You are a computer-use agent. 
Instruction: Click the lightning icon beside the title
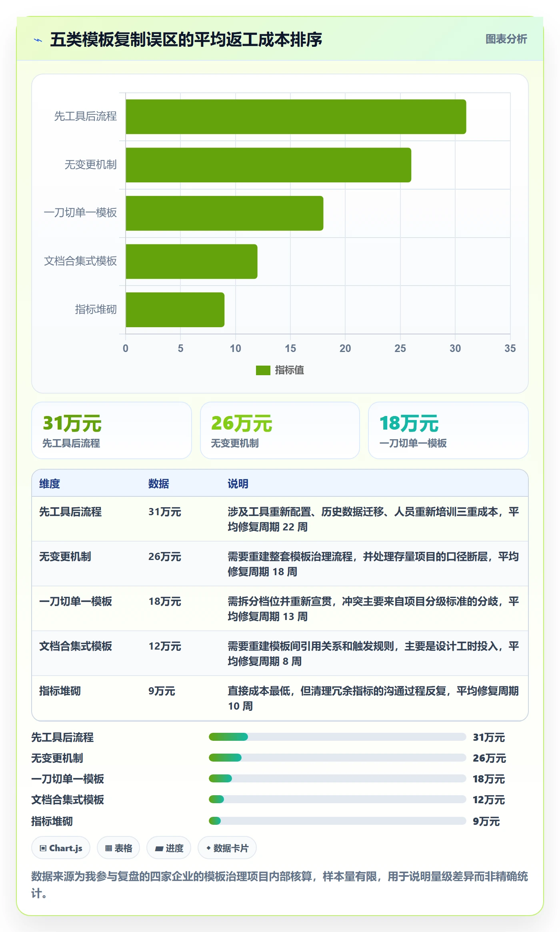(x=38, y=40)
